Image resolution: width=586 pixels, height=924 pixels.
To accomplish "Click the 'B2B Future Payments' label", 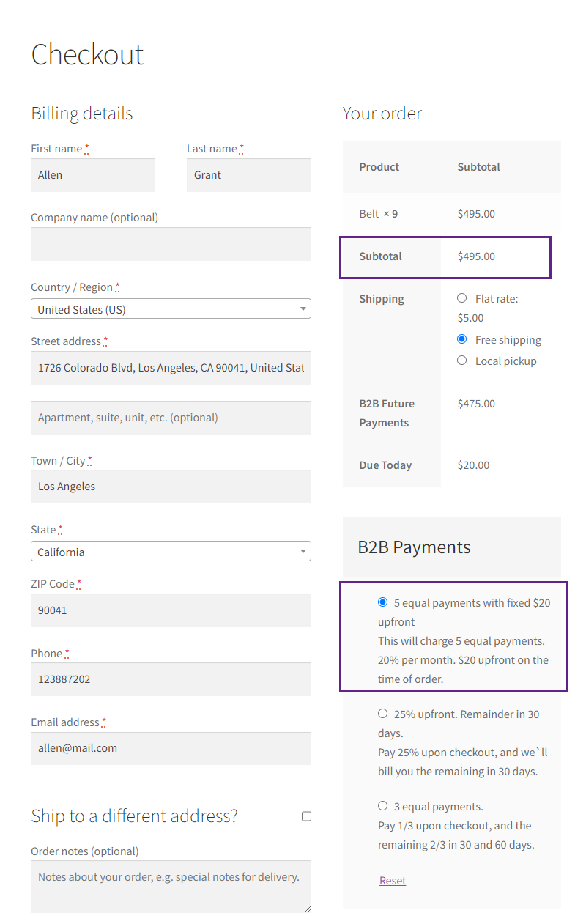I will [387, 413].
